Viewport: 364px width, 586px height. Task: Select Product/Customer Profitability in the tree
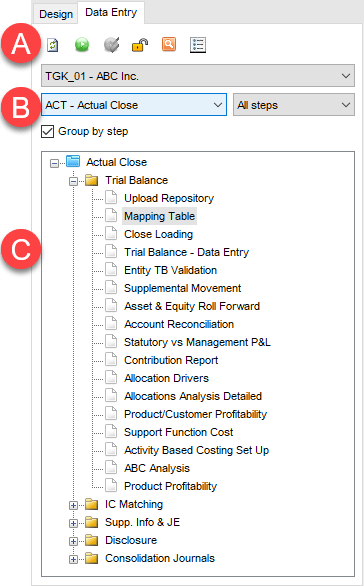195,414
